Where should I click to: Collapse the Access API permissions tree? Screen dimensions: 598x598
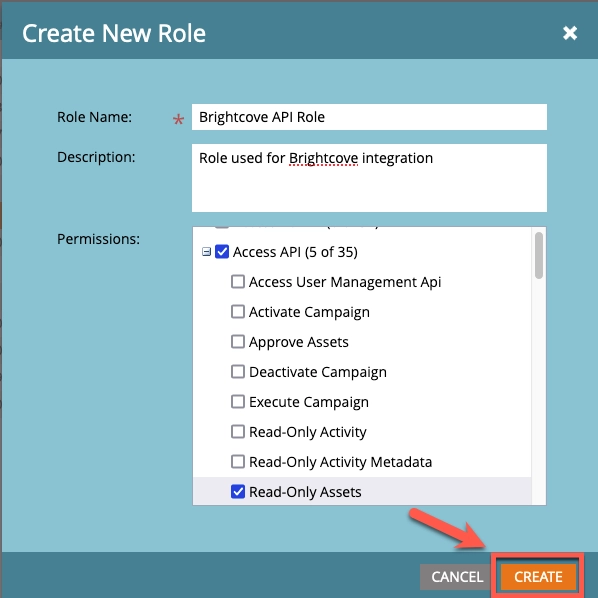(206, 252)
